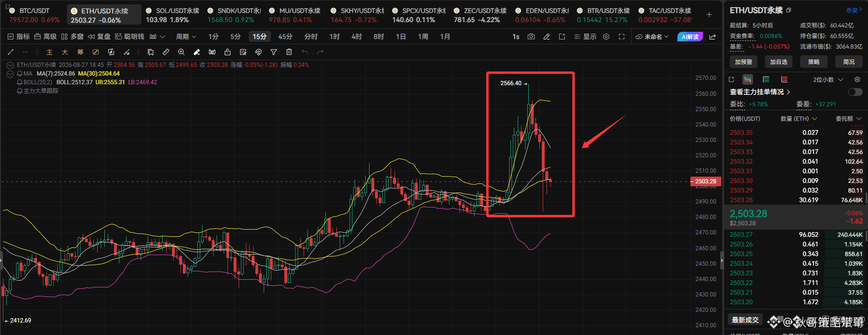Select the 5分 timeframe
868x335 pixels.
(x=235, y=37)
